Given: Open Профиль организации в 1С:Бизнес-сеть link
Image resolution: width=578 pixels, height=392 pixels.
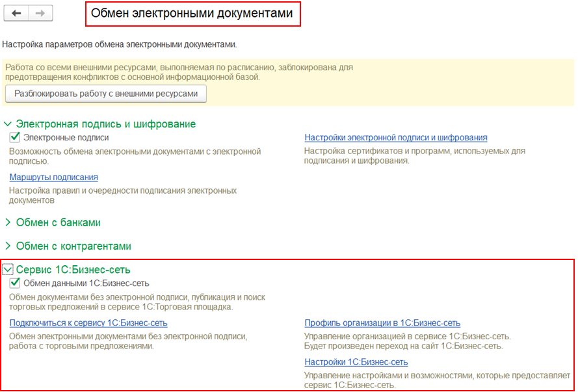Looking at the screenshot, I should click(x=382, y=323).
